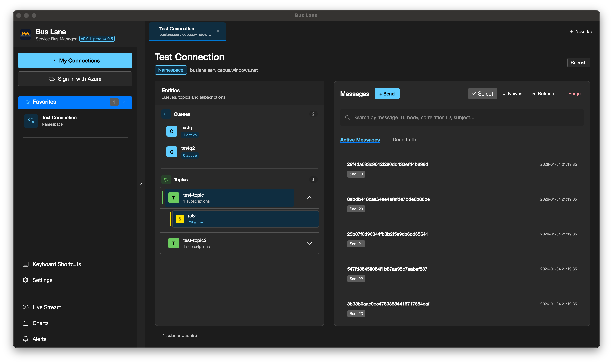
Task: Switch to the Dead Letter tab
Action: coord(406,139)
